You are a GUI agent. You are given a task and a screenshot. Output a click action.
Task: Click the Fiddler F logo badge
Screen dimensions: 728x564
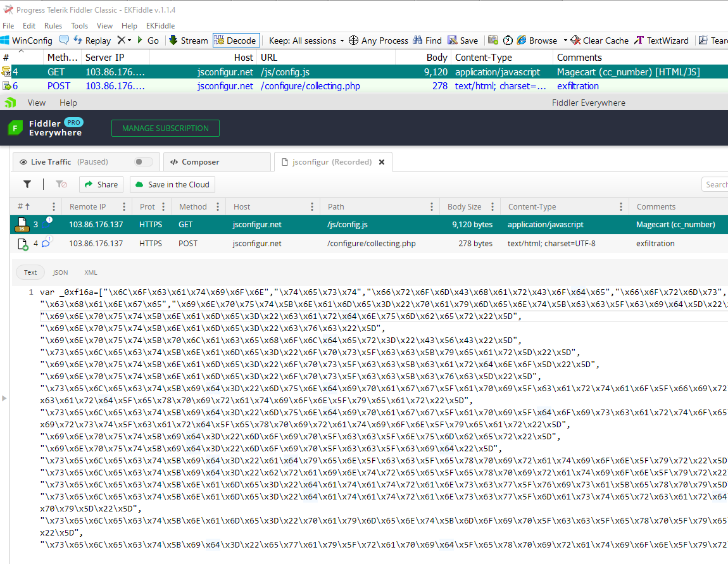[x=15, y=128]
